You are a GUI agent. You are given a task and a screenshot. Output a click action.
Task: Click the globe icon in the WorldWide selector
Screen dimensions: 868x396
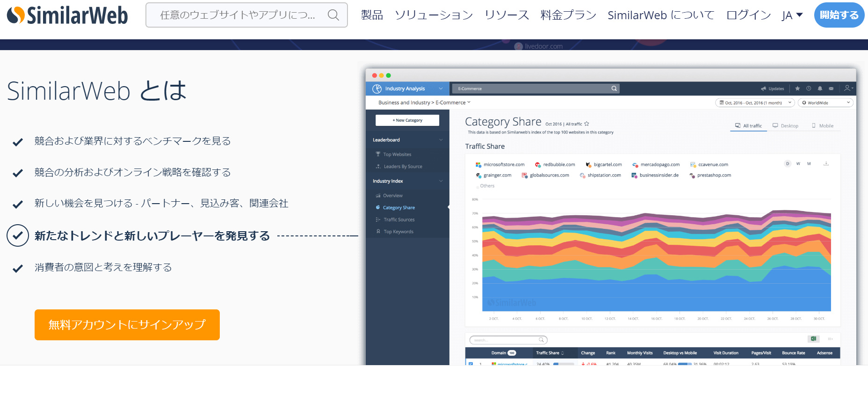(804, 103)
